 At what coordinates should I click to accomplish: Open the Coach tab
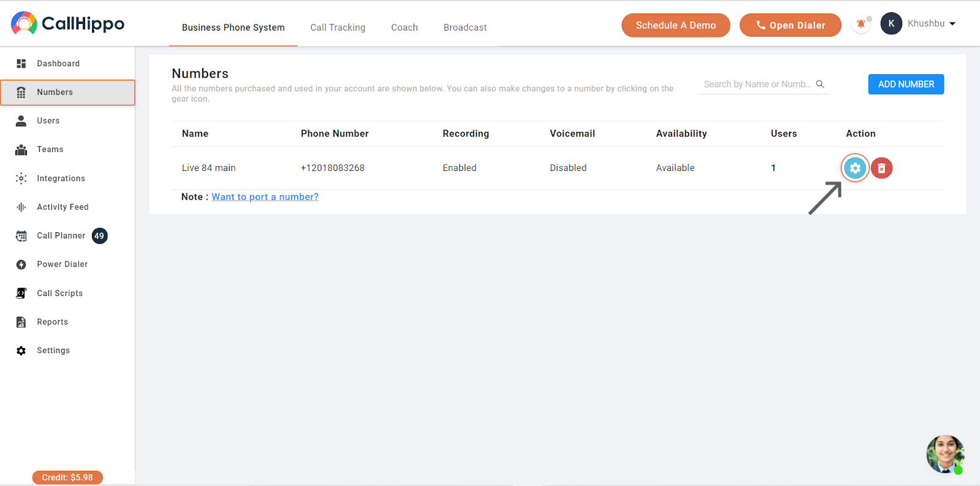(404, 28)
